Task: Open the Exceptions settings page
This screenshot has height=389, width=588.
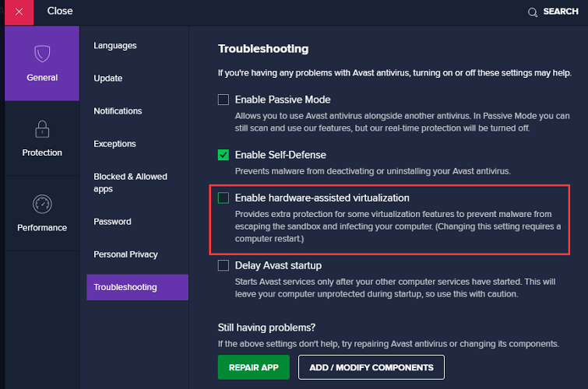Action: [x=114, y=144]
